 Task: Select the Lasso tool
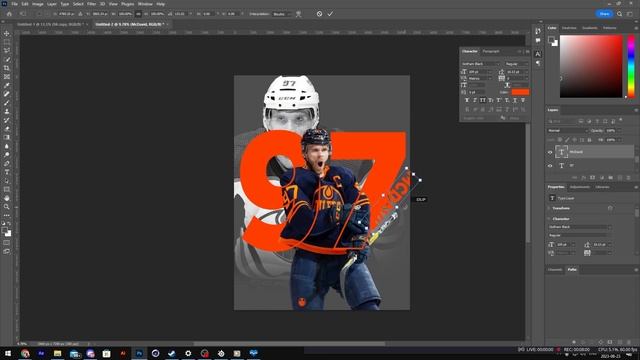(x=7, y=51)
